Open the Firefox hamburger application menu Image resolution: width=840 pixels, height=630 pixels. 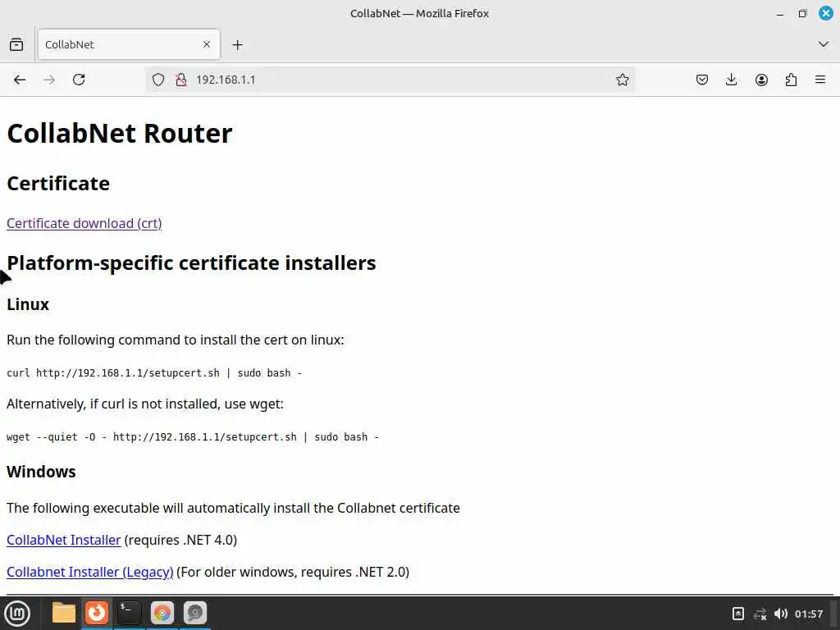(820, 80)
